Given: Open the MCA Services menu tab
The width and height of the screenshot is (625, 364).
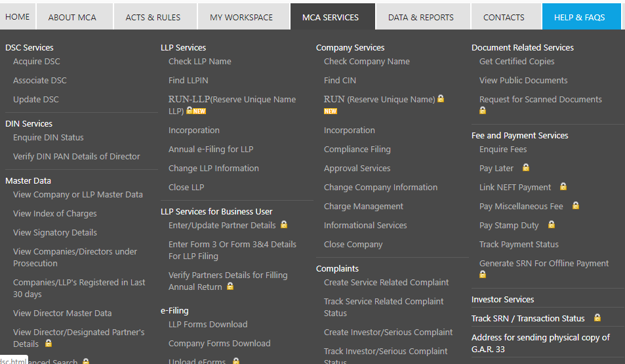Looking at the screenshot, I should (331, 17).
